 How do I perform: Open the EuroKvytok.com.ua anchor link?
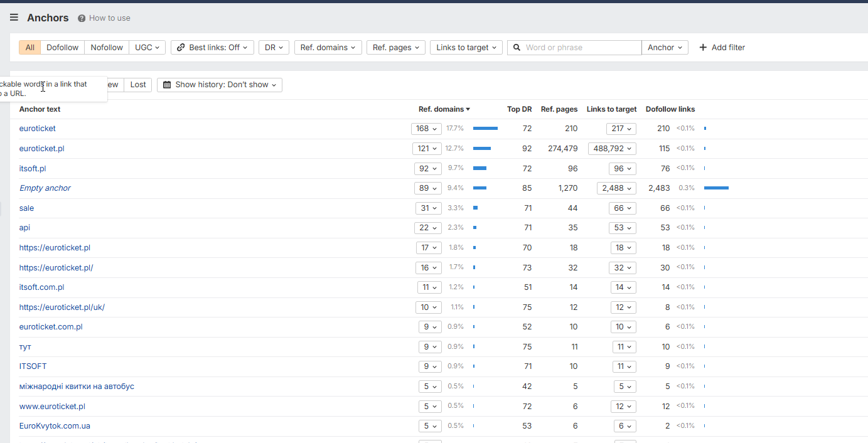click(x=55, y=426)
